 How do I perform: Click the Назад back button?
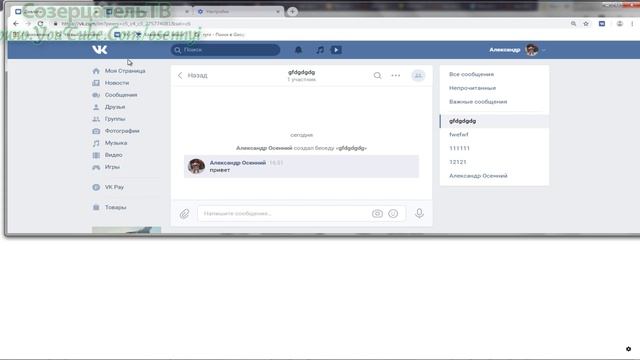pos(192,76)
